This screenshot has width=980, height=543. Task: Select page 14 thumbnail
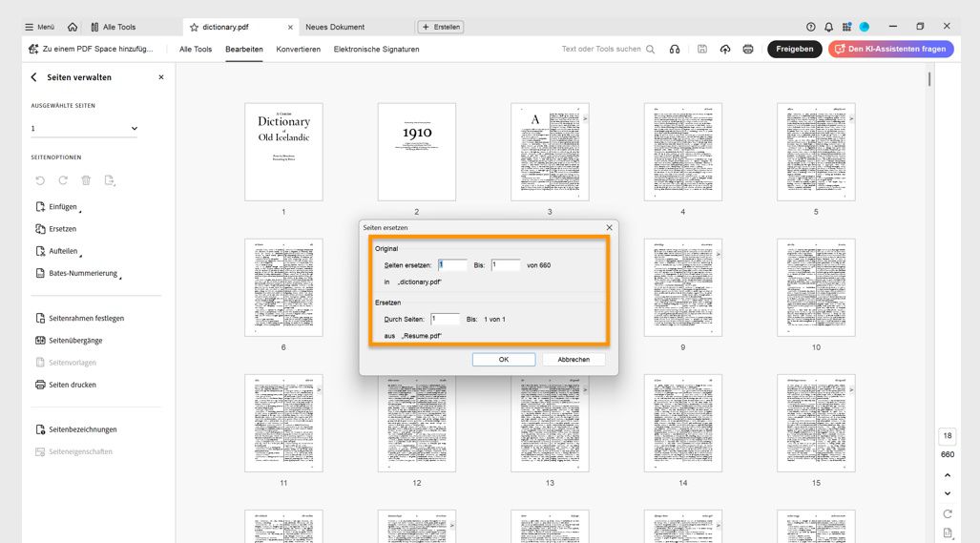coord(683,423)
